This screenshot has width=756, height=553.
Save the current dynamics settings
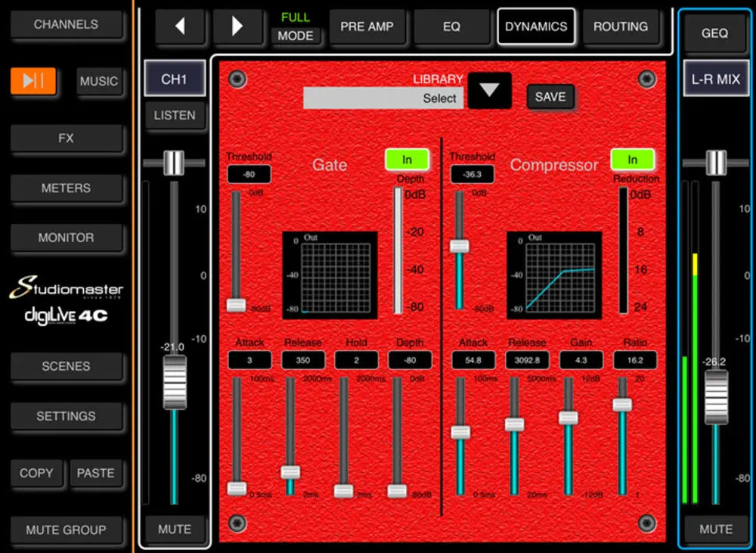click(x=550, y=97)
